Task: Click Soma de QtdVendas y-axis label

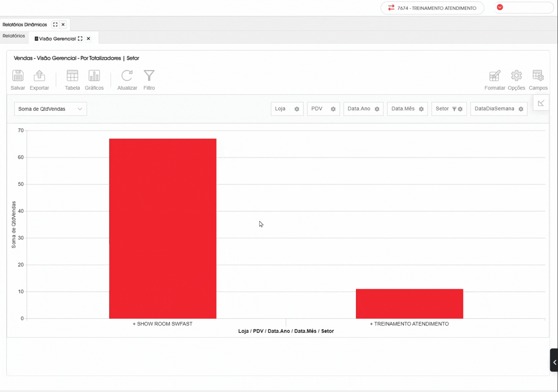Action: pos(14,225)
